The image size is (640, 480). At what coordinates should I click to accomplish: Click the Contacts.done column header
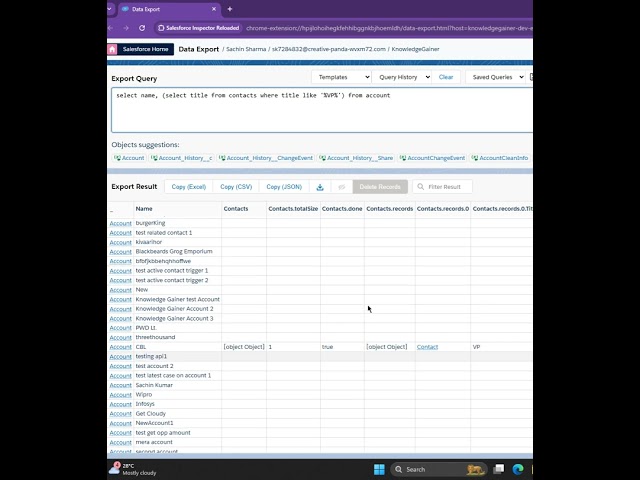coord(342,209)
